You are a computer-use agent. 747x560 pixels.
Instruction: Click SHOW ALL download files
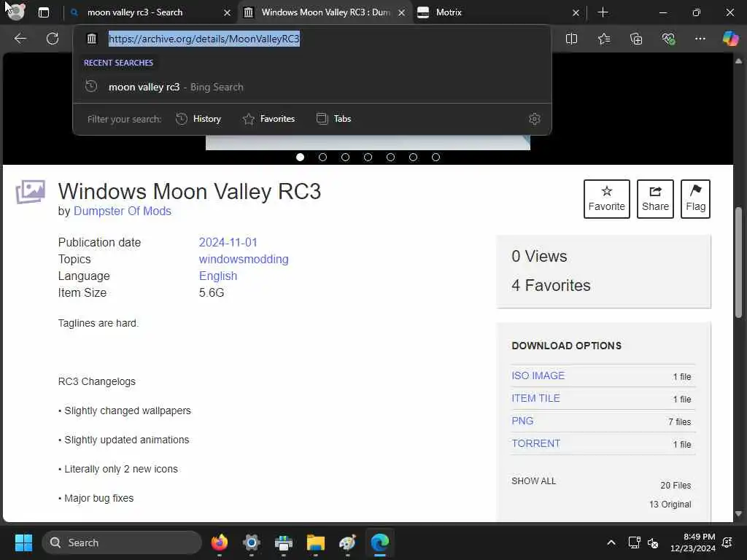click(x=533, y=481)
